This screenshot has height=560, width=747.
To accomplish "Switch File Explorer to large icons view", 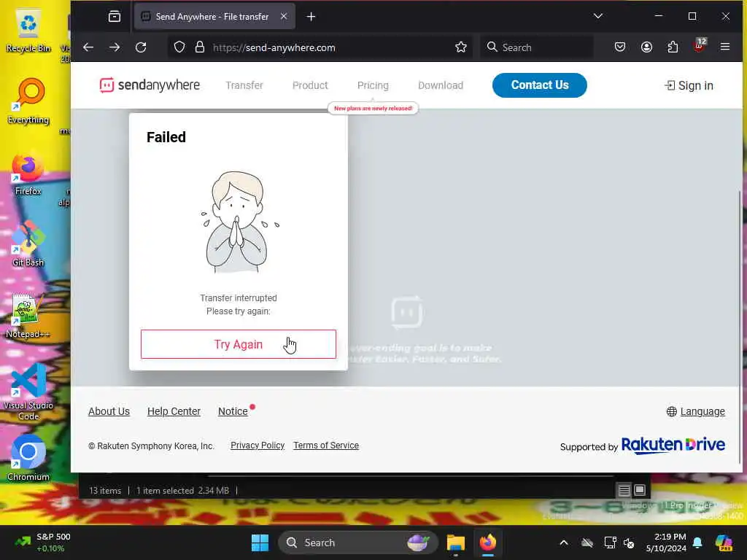I will [x=640, y=490].
